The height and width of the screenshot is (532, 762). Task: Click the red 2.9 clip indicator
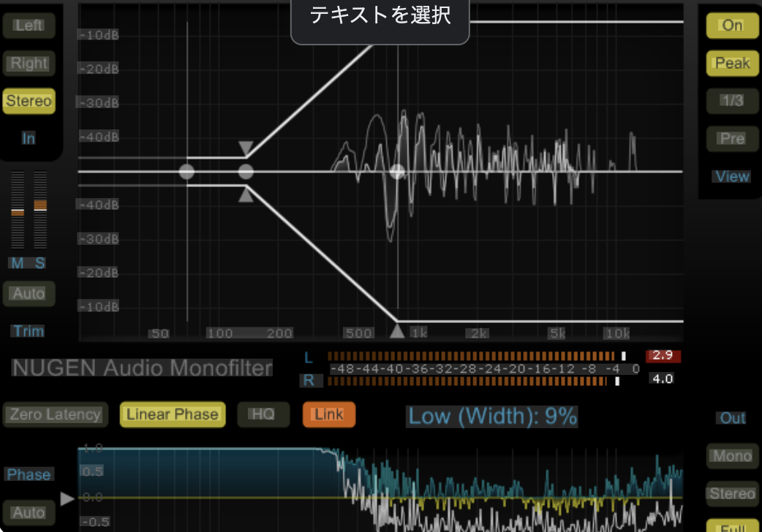(663, 355)
